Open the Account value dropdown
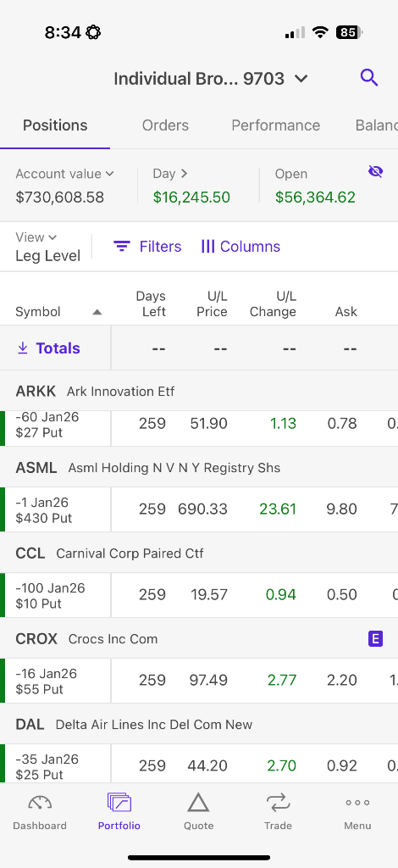The width and height of the screenshot is (398, 868). (64, 174)
